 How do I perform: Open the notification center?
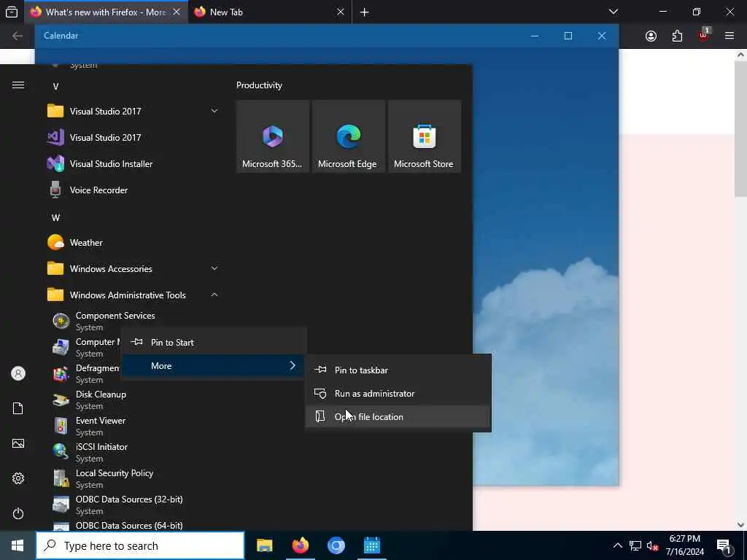[724, 545]
